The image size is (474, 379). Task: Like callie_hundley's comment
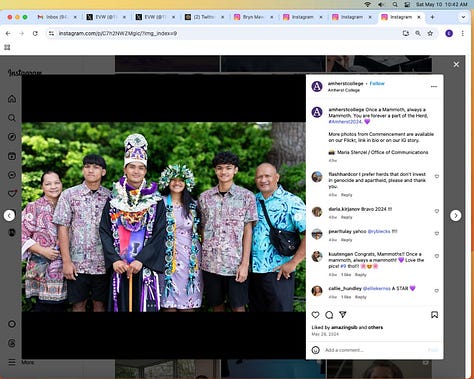[x=437, y=291]
